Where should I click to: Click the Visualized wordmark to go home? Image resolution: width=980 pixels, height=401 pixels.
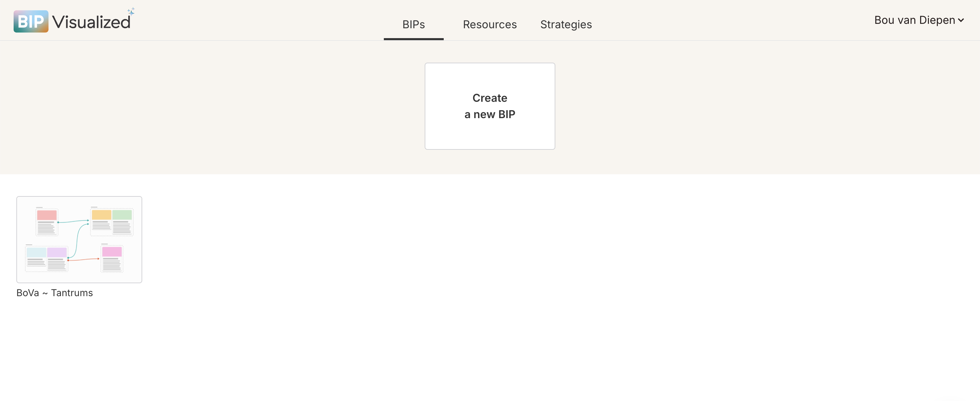coord(91,22)
